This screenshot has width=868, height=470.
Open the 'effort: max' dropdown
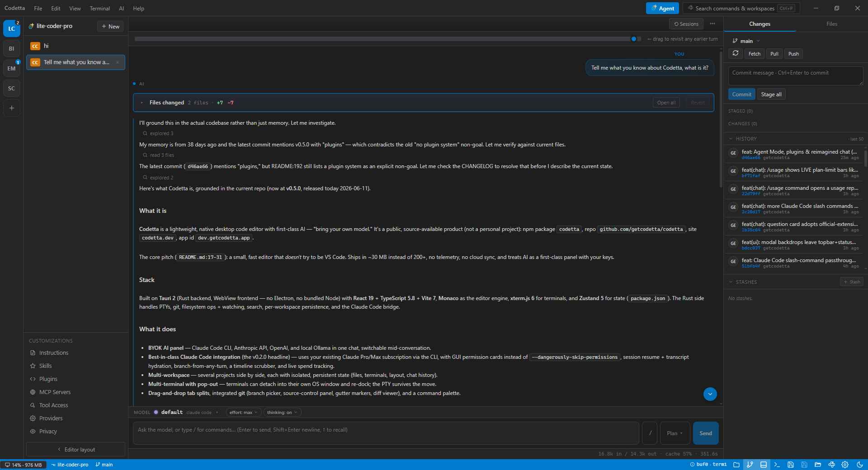point(244,412)
